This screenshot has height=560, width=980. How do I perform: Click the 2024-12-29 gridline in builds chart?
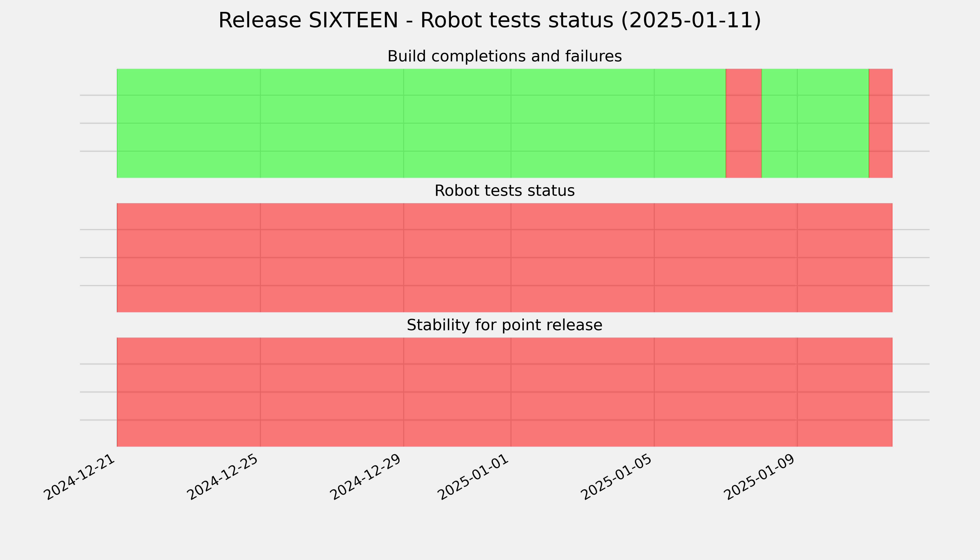click(403, 123)
